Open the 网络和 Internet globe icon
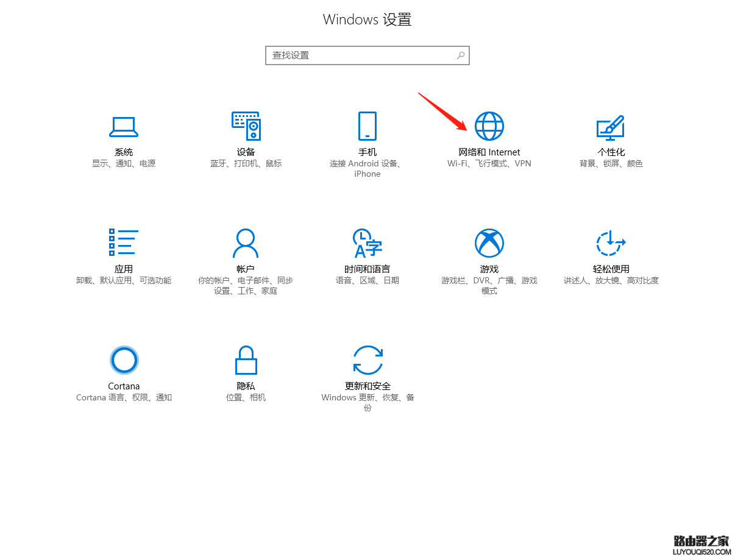 [x=489, y=126]
